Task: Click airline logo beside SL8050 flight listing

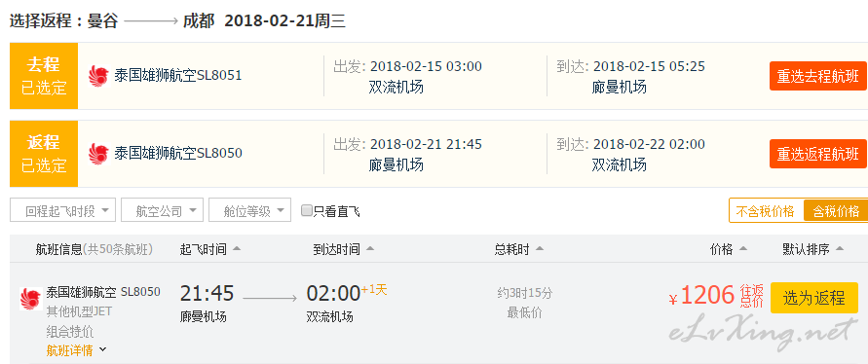Action: [31, 298]
